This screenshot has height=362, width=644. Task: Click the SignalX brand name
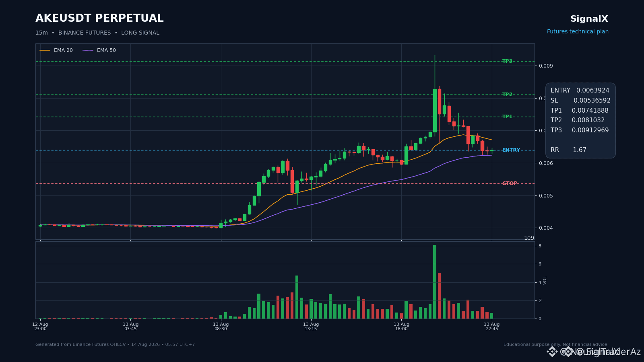tap(589, 19)
